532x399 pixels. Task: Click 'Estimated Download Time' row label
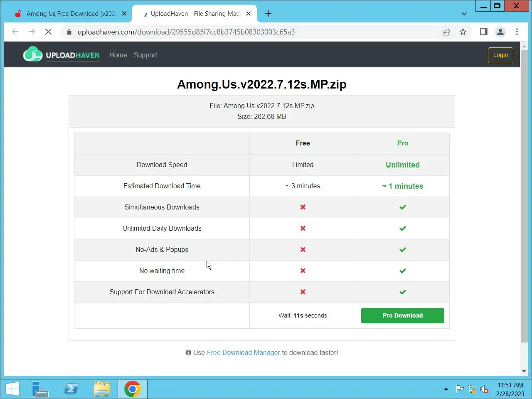(x=162, y=186)
